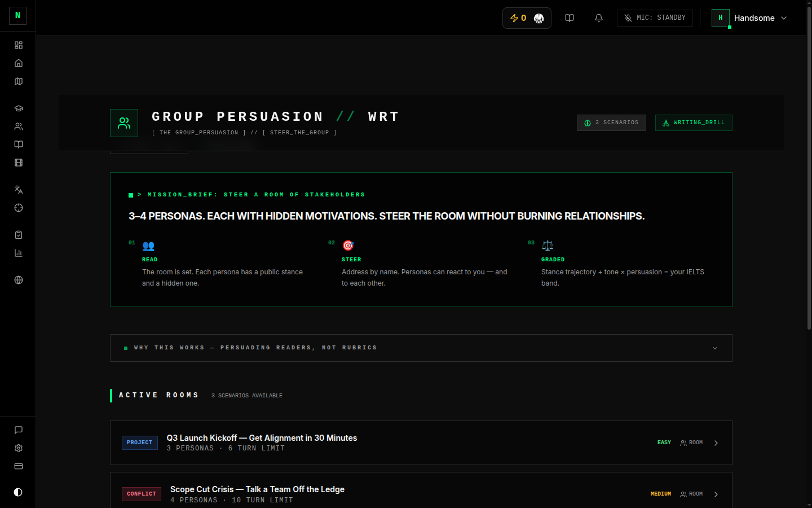Go to the home icon in sidebar

tap(19, 63)
